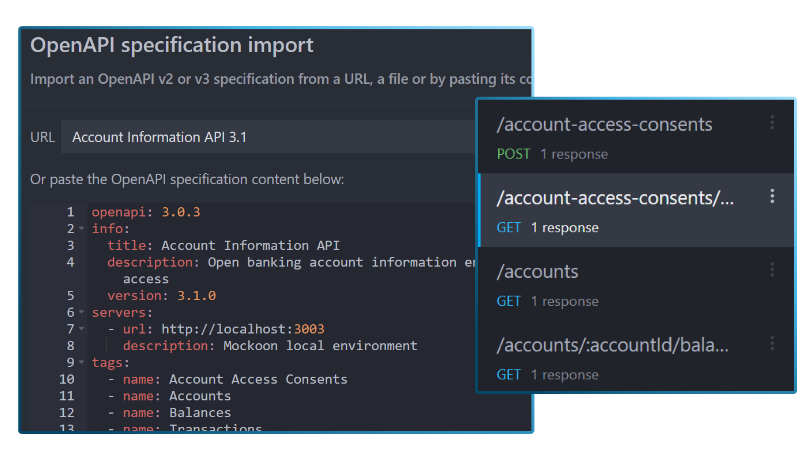Click 'Or paste the OpenAPI specification content below:' label
Viewport: 800px width, 454px height.
click(x=187, y=179)
